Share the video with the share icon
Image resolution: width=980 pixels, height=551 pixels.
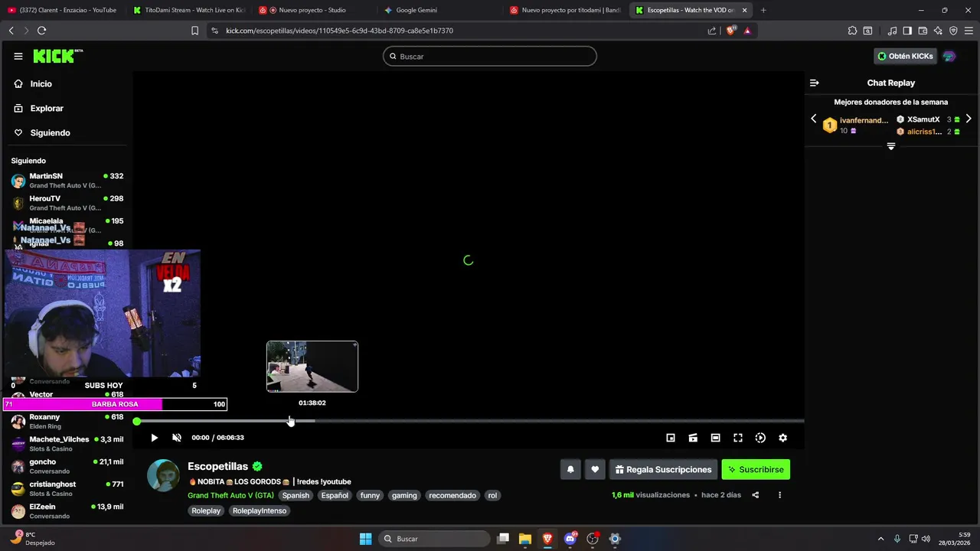pos(755,495)
